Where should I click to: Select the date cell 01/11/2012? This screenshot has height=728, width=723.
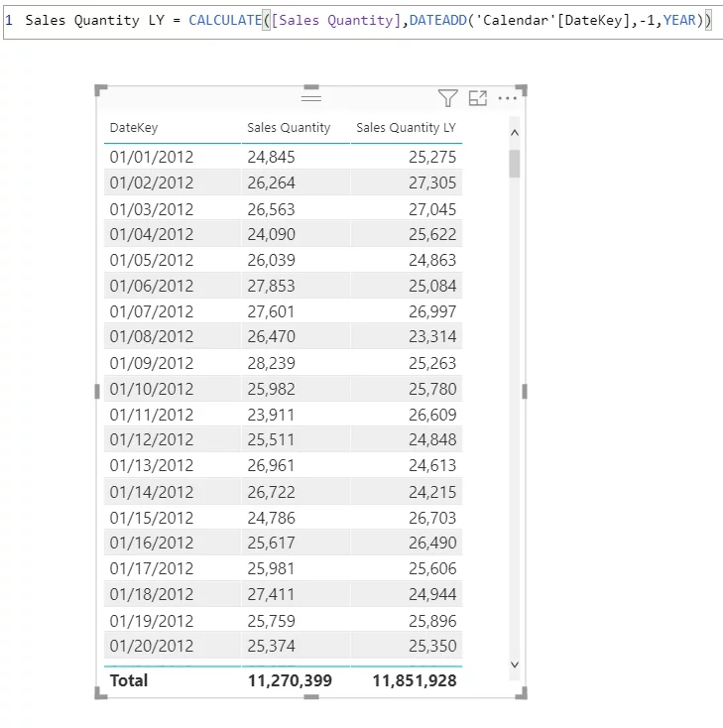[152, 415]
